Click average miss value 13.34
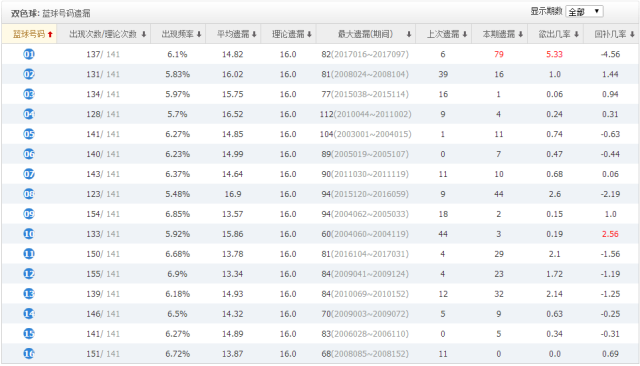This screenshot has height=366, width=640. click(233, 274)
